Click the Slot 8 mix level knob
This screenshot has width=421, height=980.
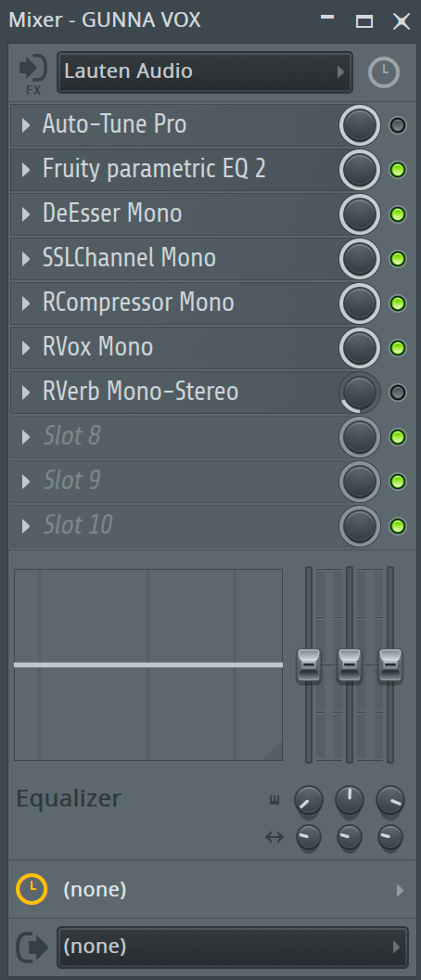click(x=360, y=437)
